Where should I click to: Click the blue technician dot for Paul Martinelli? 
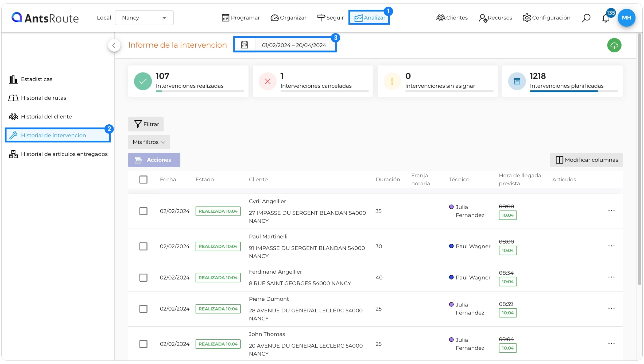pos(451,246)
